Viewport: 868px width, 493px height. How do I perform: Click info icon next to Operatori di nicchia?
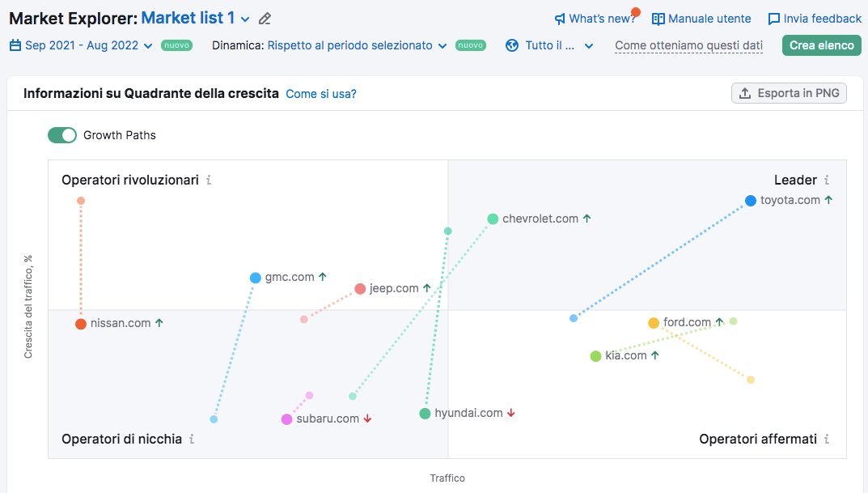point(192,439)
